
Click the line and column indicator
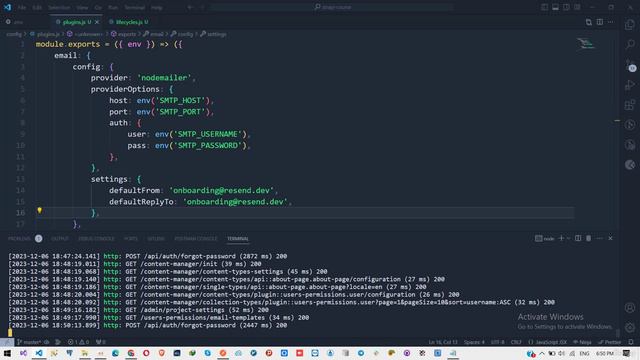[x=443, y=342]
